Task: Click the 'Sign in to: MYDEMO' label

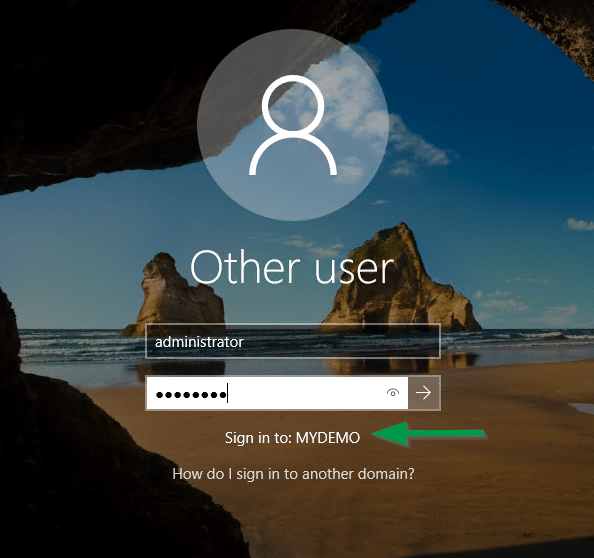Action: 292,438
